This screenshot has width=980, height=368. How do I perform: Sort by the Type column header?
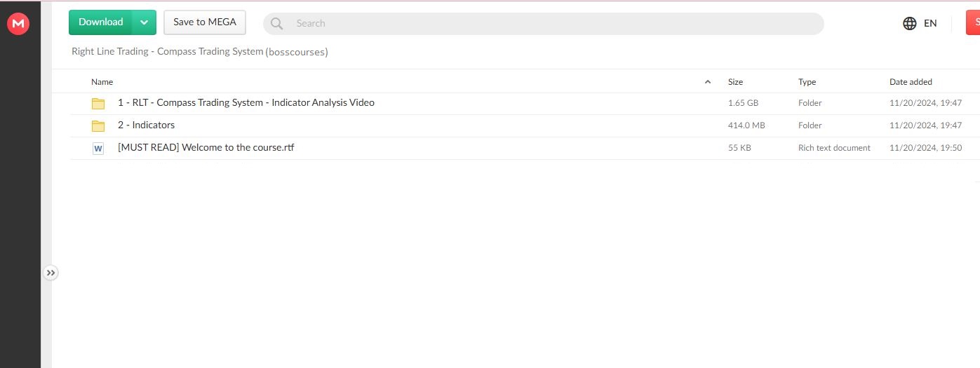coord(807,82)
